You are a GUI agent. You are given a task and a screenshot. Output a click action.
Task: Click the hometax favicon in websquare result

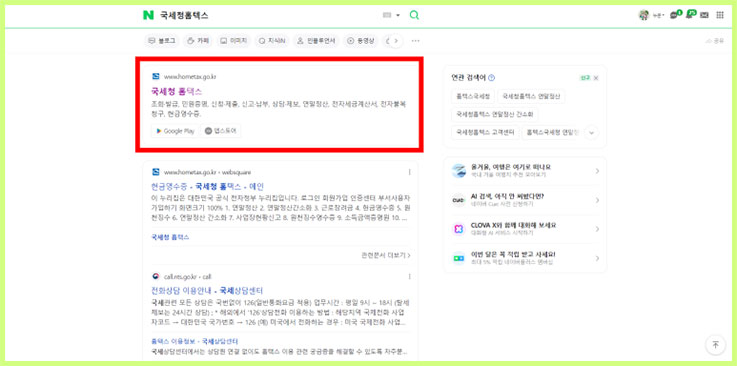[x=156, y=172]
